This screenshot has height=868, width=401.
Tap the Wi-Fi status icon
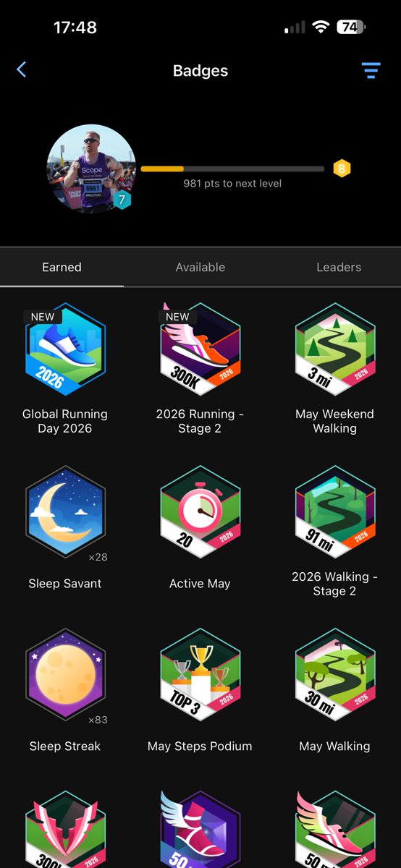321,27
